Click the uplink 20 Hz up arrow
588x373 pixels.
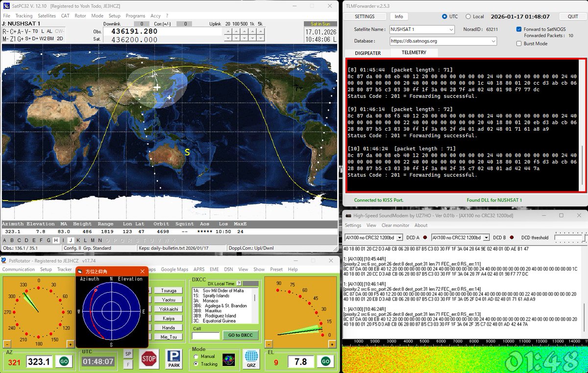pos(228,31)
